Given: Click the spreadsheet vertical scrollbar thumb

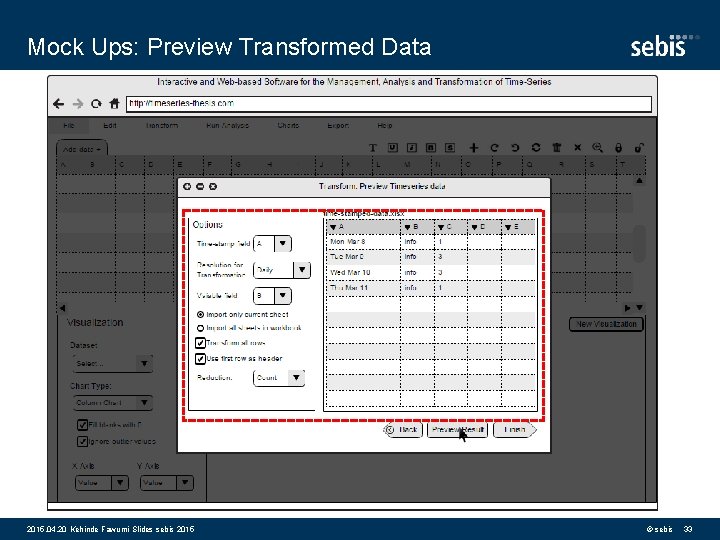Looking at the screenshot, I should (x=639, y=243).
